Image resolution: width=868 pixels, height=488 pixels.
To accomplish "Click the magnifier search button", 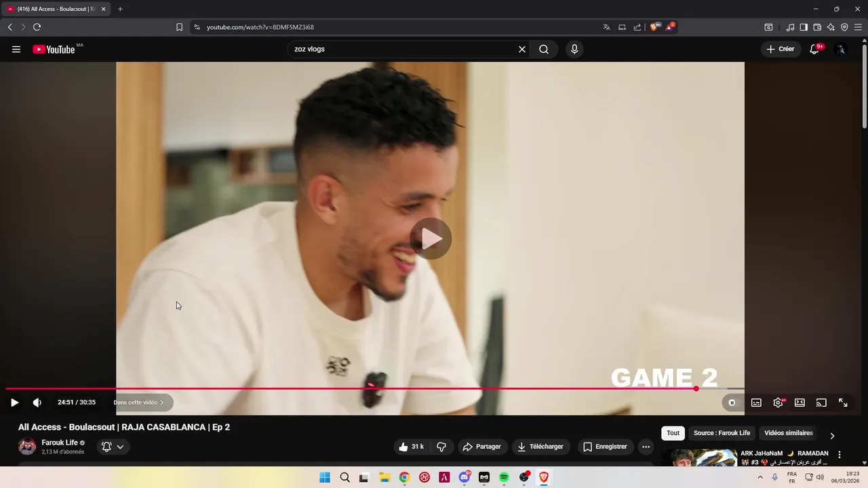I will pos(544,49).
